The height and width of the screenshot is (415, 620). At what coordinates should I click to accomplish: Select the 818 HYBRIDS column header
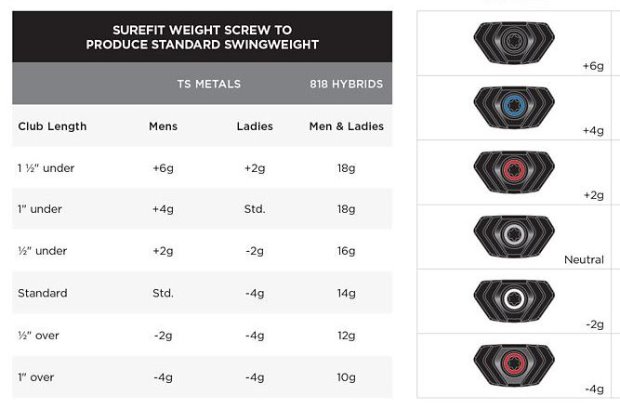click(346, 84)
